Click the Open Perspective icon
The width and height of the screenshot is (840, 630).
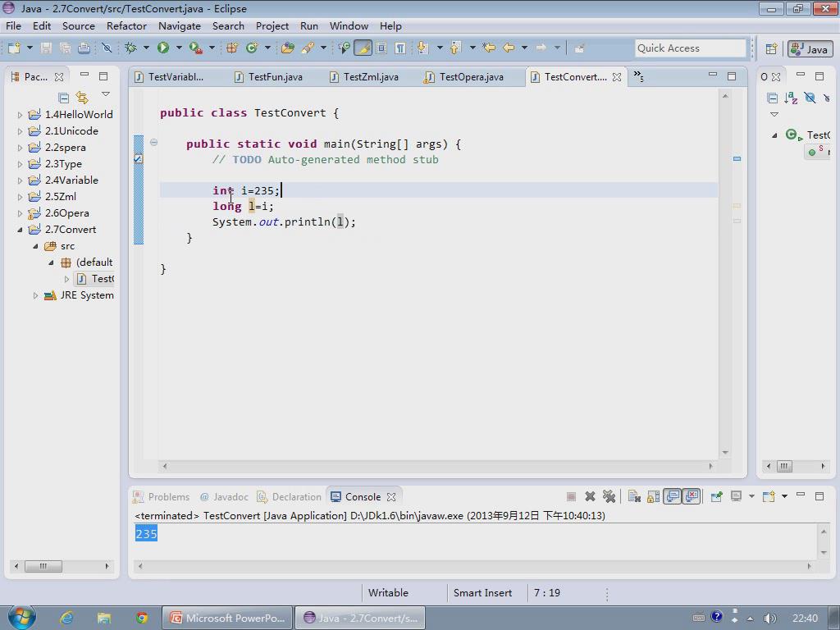[x=771, y=49]
